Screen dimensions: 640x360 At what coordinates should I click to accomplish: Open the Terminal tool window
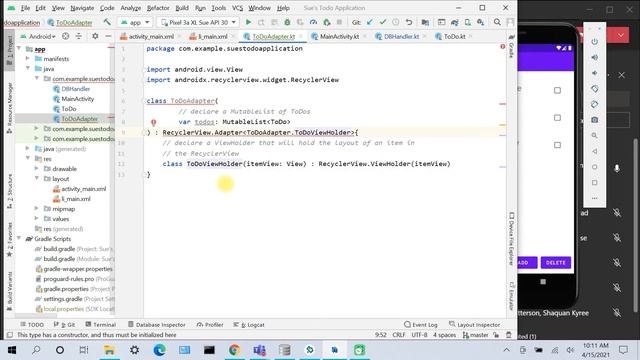100,324
